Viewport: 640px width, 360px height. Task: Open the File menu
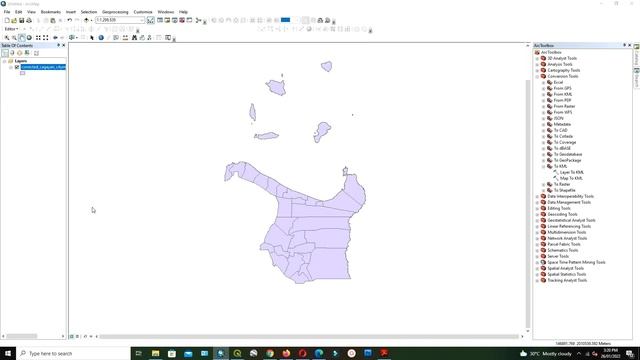7,12
